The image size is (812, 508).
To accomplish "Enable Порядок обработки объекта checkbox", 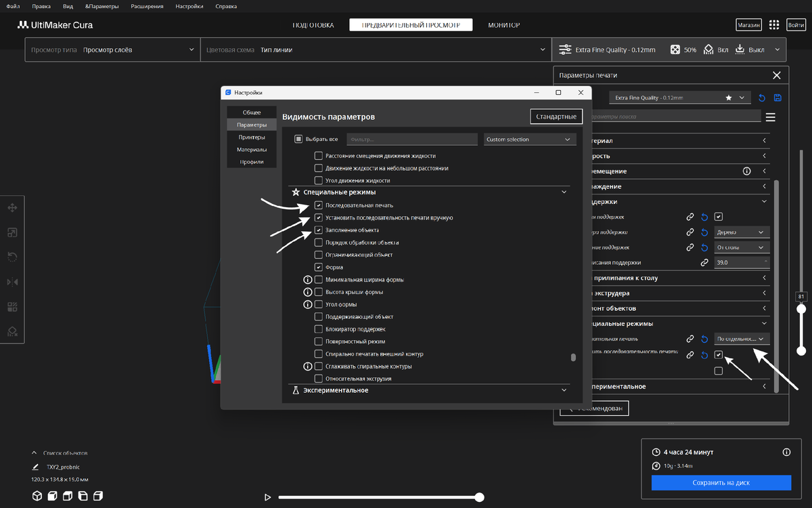I will click(x=319, y=242).
